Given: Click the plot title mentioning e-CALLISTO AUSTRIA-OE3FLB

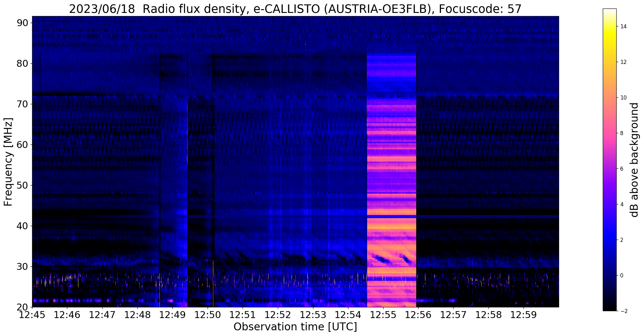Looking at the screenshot, I should [295, 9].
